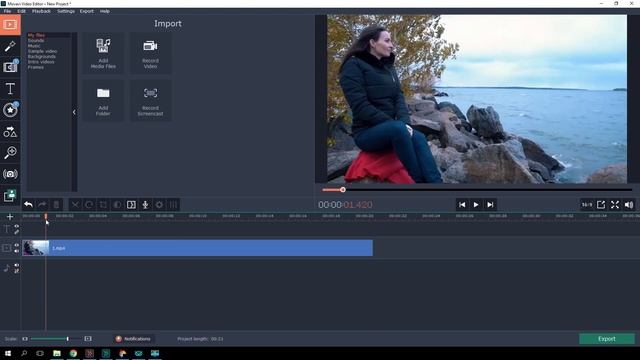Screen dimensions: 640x360
Task: Add a track with the plus icon
Action: coord(10,217)
